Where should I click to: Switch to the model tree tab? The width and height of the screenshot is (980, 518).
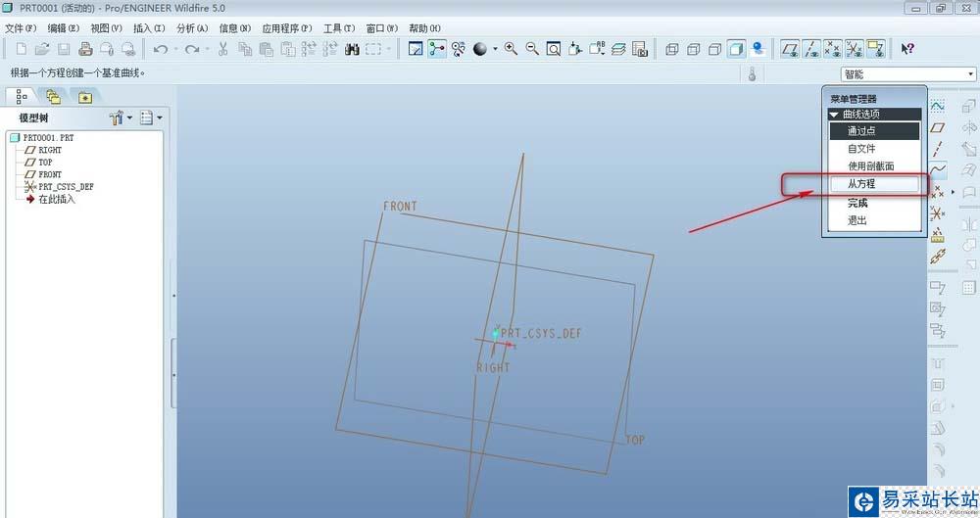pyautogui.click(x=22, y=96)
